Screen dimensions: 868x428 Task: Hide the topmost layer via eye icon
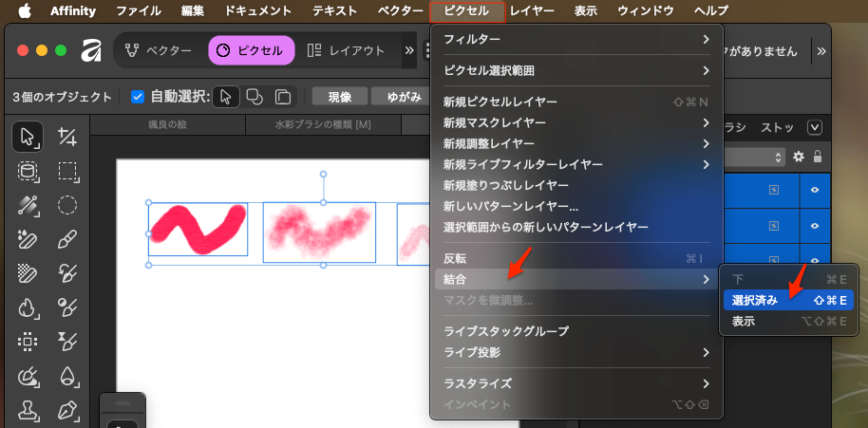click(x=814, y=190)
